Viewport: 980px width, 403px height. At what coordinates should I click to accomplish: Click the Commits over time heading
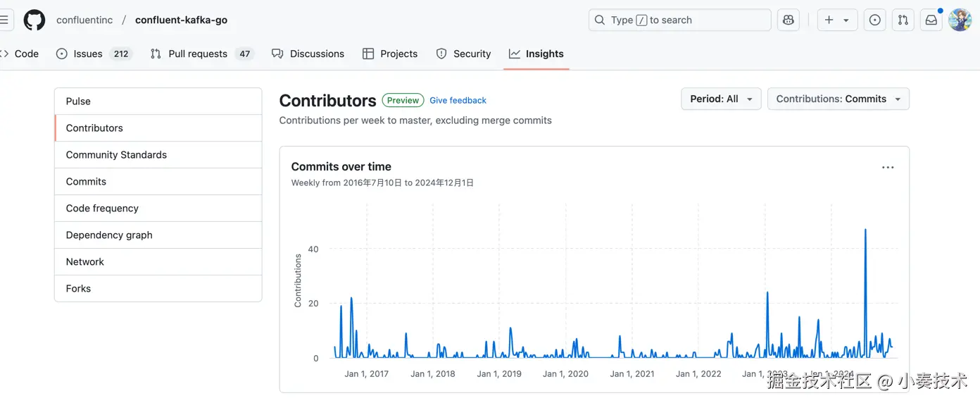coord(341,167)
